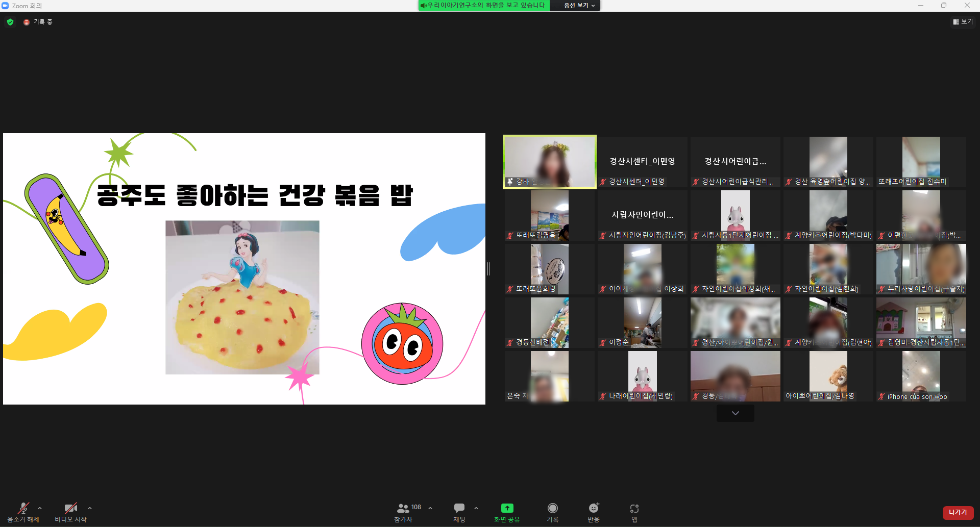The image size is (980, 527).
Task: Click muted mic icon on 나래어린이집(서민령)
Action: pyautogui.click(x=603, y=396)
